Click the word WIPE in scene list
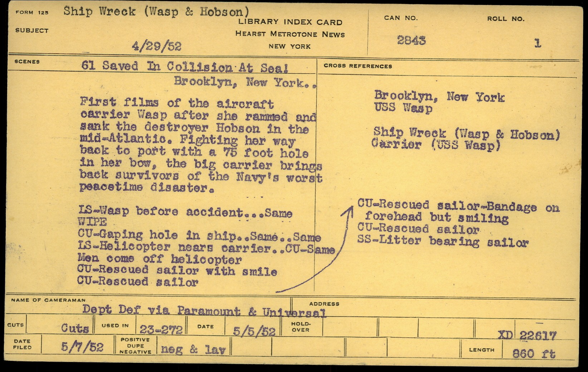Screen dimensions: 588x372 92,222
